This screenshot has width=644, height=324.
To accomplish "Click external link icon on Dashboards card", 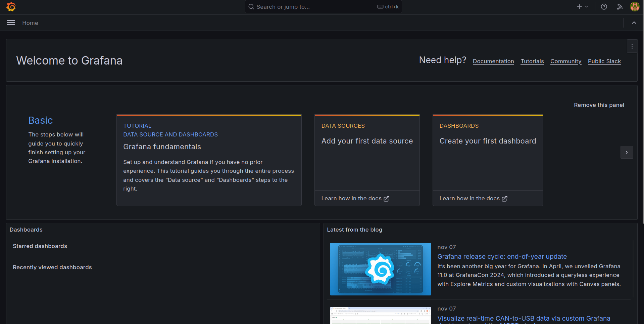I will click(x=504, y=199).
